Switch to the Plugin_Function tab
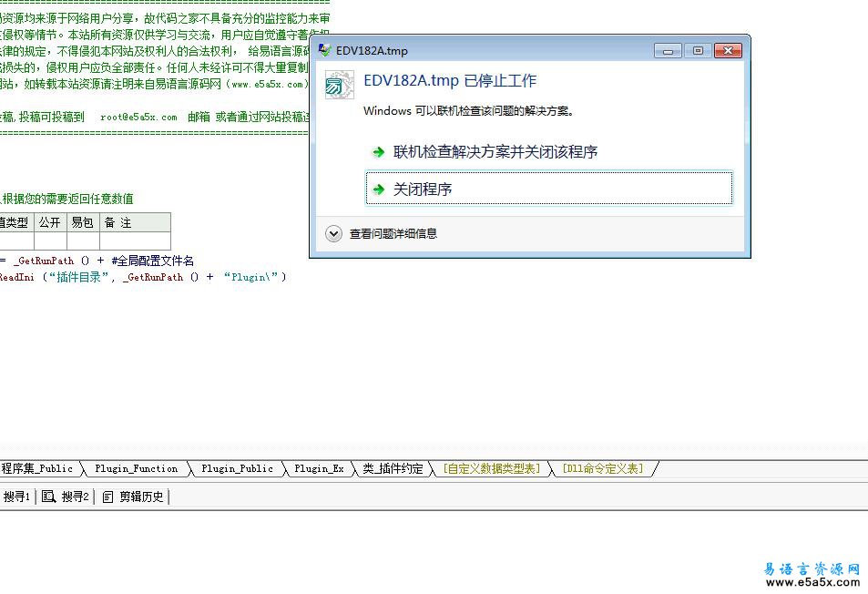This screenshot has width=868, height=594. pos(137,469)
